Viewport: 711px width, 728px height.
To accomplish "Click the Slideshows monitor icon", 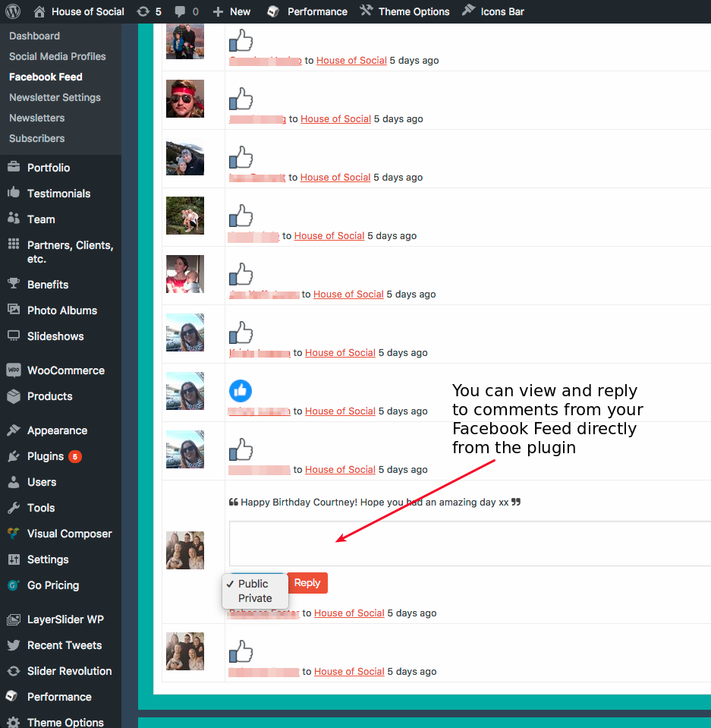I will tap(14, 336).
